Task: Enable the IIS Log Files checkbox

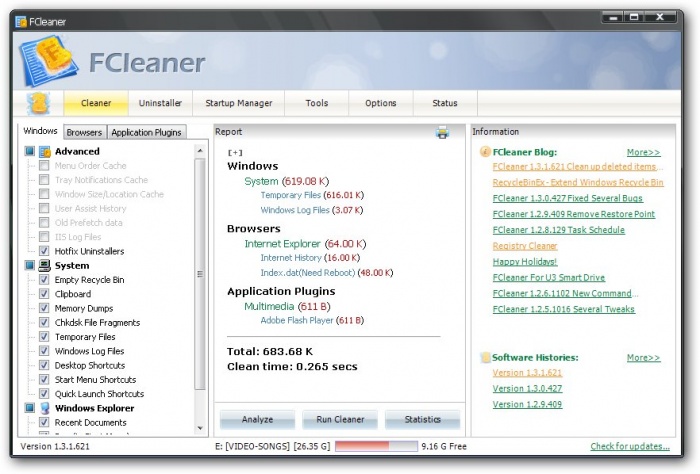Action: pyautogui.click(x=44, y=237)
